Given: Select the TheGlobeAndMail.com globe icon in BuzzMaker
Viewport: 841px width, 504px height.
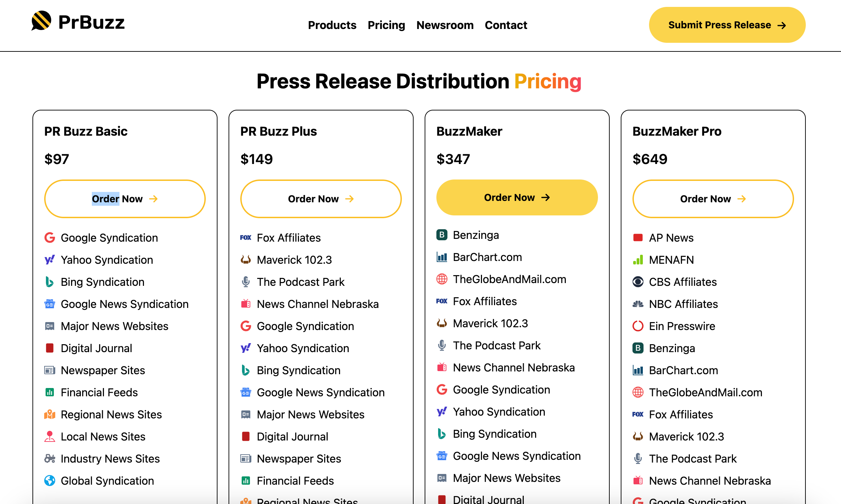Looking at the screenshot, I should pyautogui.click(x=442, y=279).
